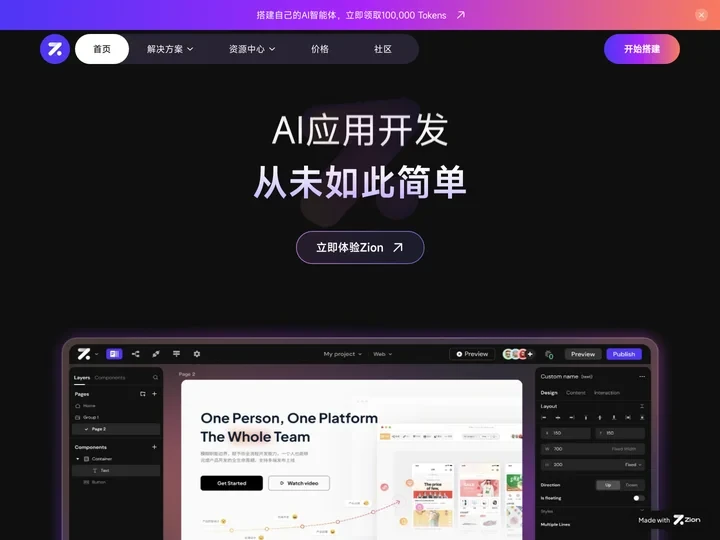Click the align horizontal center icon in Layout
The height and width of the screenshot is (540, 720).
pyautogui.click(x=558, y=418)
